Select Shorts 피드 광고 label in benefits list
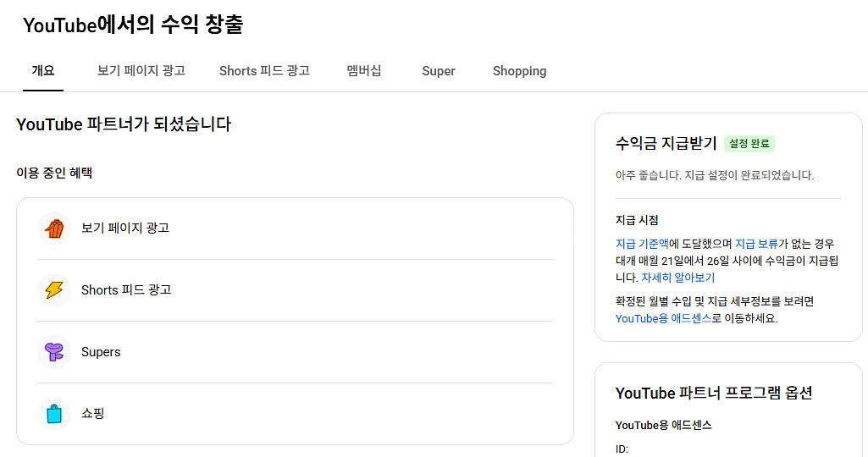868x457 pixels. tap(126, 290)
